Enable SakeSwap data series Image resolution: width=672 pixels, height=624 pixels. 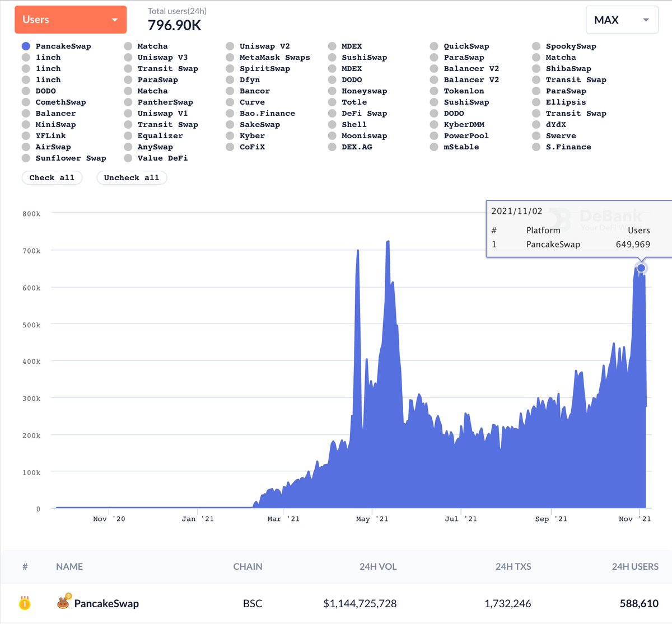point(253,125)
